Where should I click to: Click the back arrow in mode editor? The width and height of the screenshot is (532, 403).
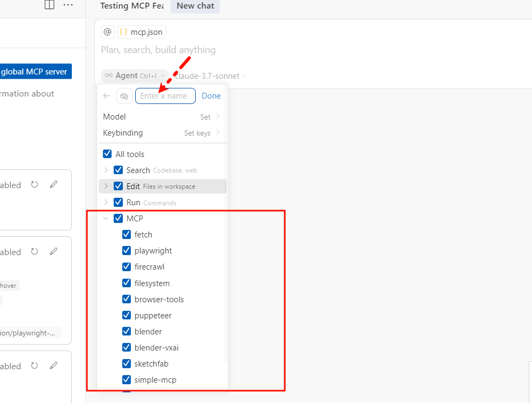click(x=107, y=96)
